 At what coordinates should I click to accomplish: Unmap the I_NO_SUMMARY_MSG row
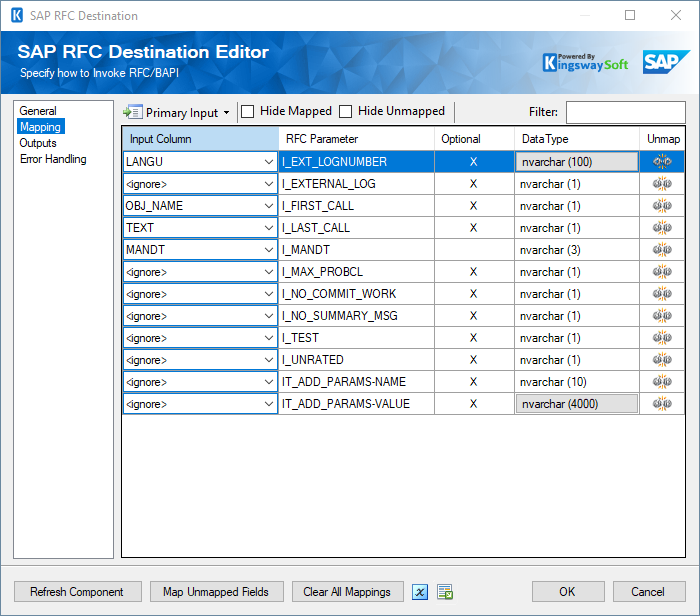tap(662, 316)
